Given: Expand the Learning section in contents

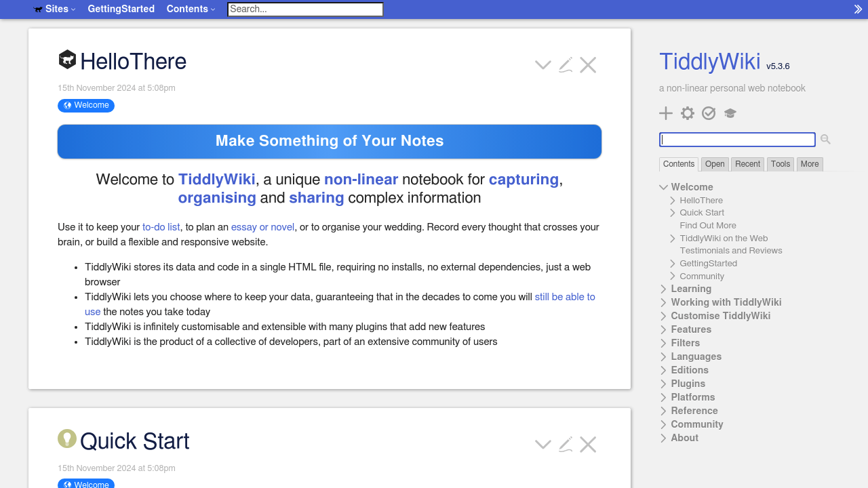Looking at the screenshot, I should click(x=664, y=289).
